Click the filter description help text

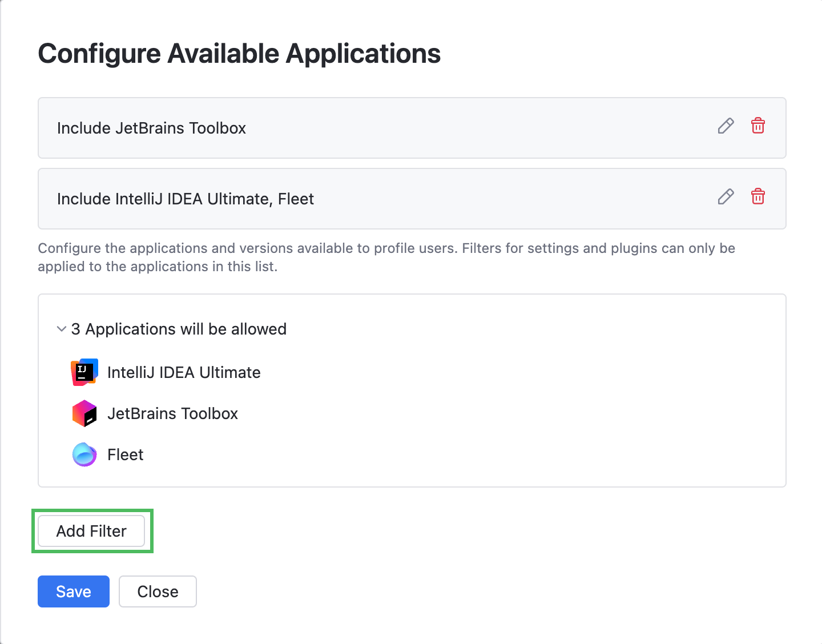click(386, 257)
